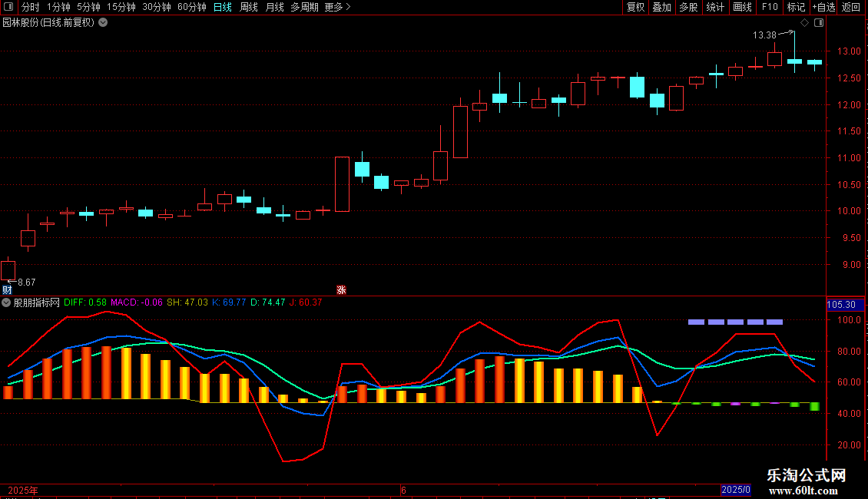The width and height of the screenshot is (868, 499).
Task: Toggle the sidebar panel icon at top-left
Action: 8,7
